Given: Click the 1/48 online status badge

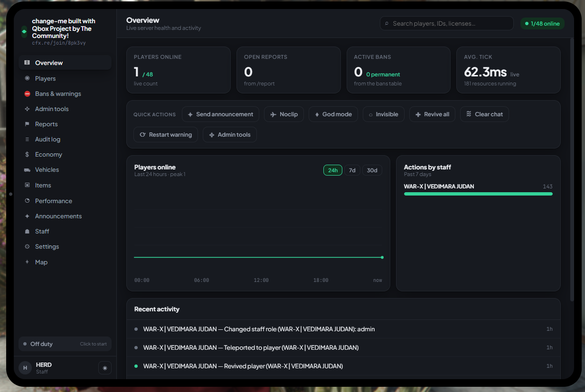Looking at the screenshot, I should click(542, 23).
